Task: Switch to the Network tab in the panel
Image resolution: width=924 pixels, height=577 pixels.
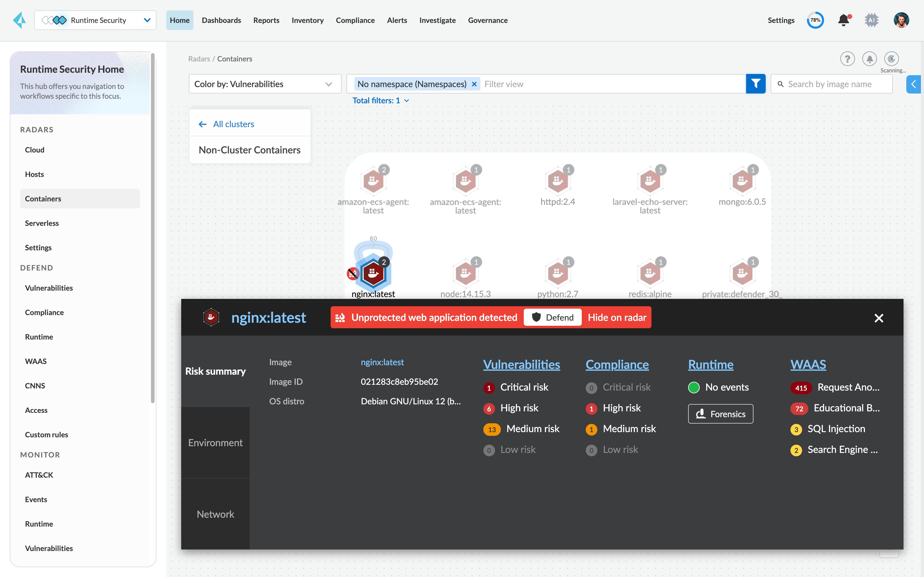Action: [215, 514]
